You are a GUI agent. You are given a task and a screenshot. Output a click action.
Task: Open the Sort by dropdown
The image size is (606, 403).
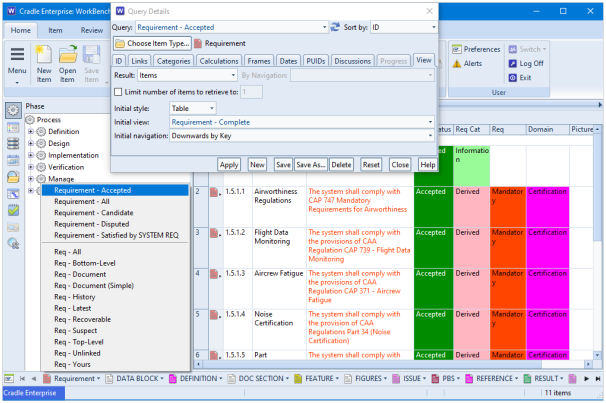434,27
